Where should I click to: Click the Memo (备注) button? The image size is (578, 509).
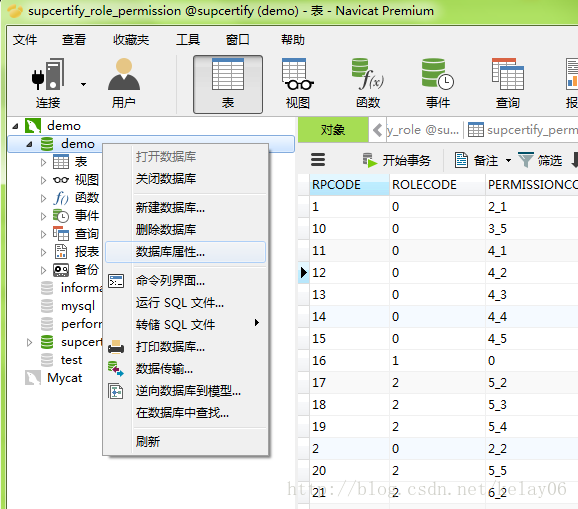(x=476, y=160)
